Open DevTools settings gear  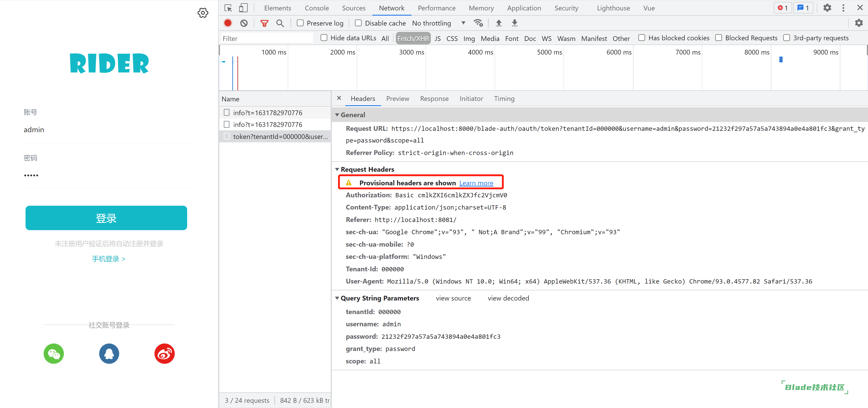pos(827,8)
